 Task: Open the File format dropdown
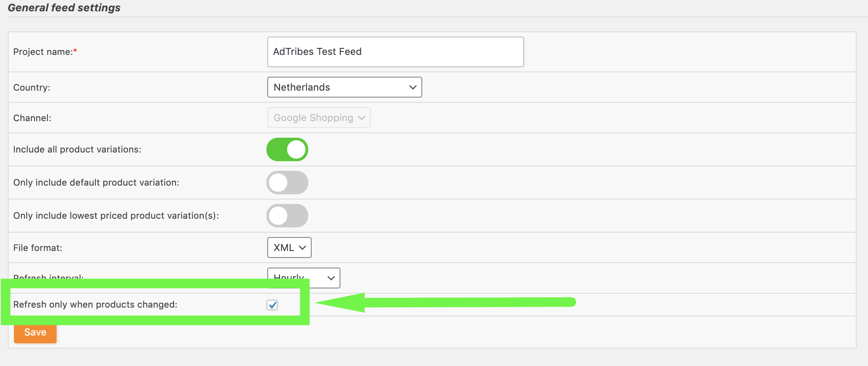tap(289, 247)
